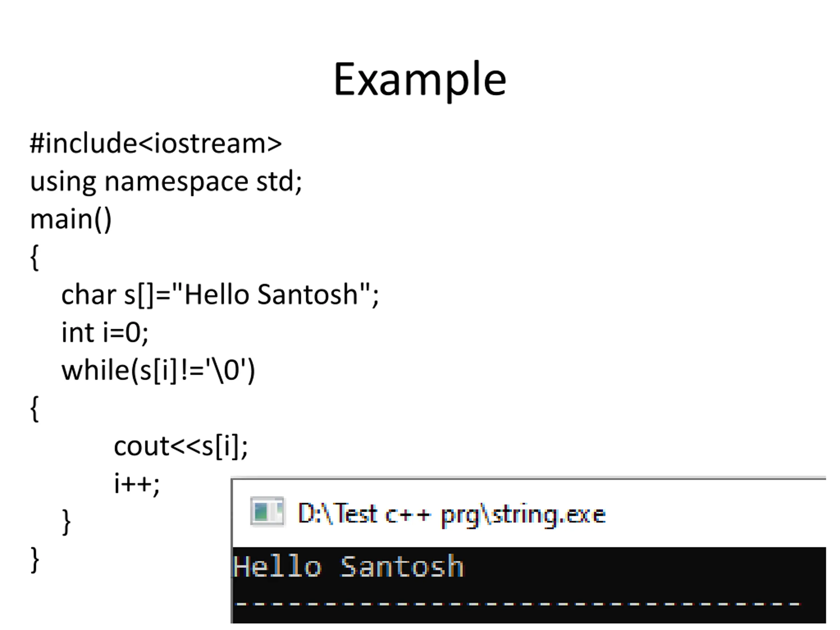Click the indented closing brace of while loop
This screenshot has height=630, width=840.
tap(66, 522)
